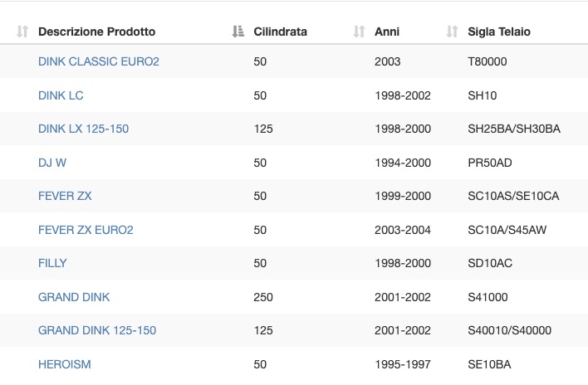Sort by Cilindrata using its sort icon
Screen dimensions: 588x385
click(x=238, y=32)
